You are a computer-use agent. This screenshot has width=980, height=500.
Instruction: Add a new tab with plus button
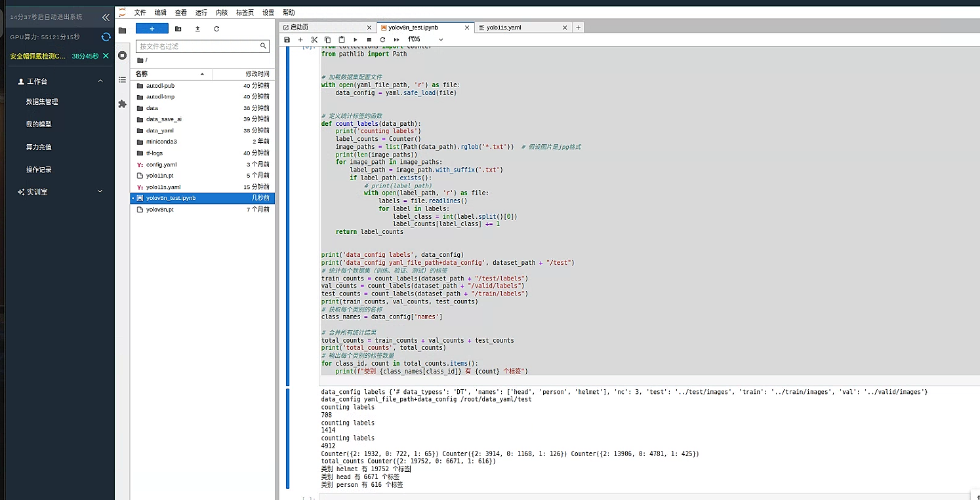point(578,28)
